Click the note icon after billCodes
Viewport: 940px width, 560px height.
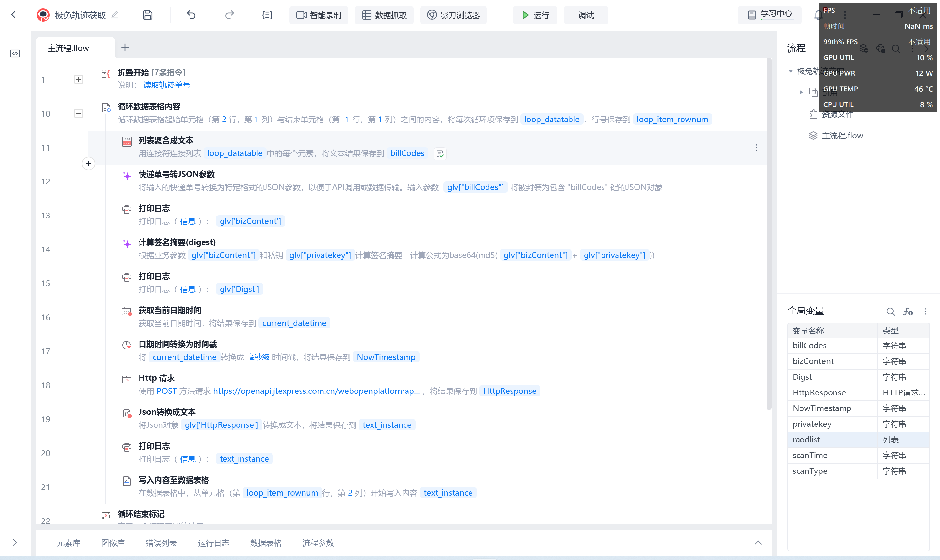point(440,153)
